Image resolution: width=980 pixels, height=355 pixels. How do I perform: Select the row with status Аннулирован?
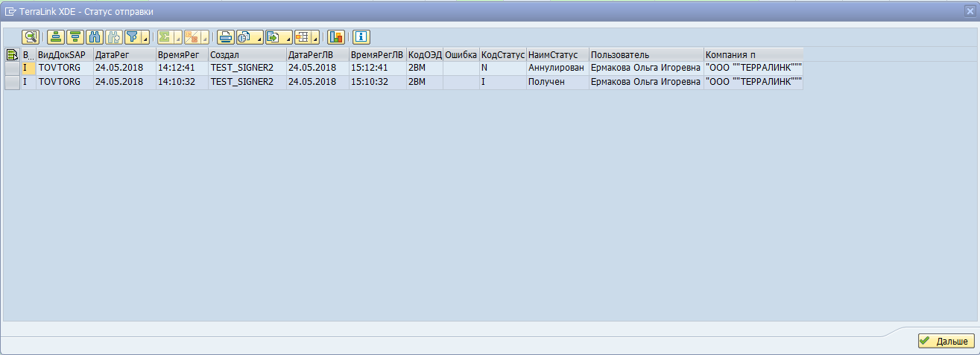(x=12, y=68)
